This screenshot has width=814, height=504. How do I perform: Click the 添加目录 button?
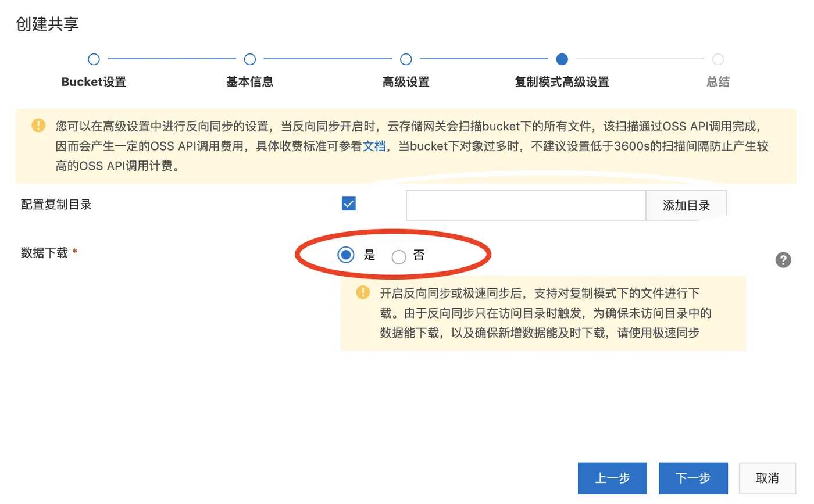point(687,205)
